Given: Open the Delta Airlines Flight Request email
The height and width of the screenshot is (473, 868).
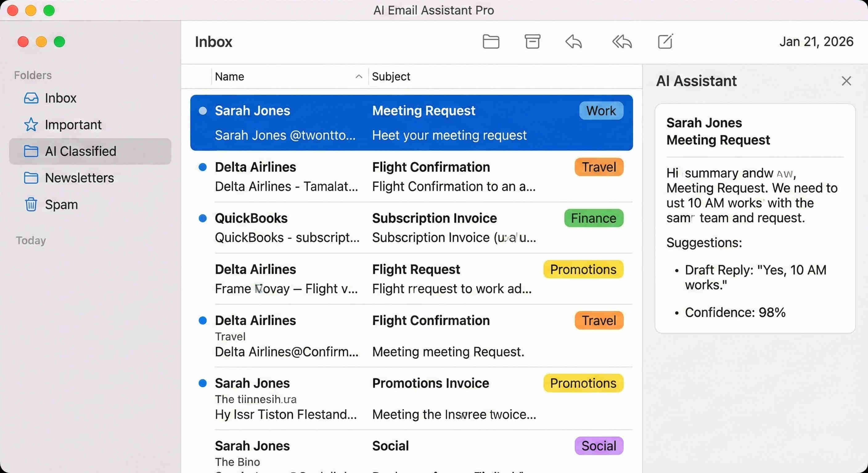Looking at the screenshot, I should tap(411, 279).
